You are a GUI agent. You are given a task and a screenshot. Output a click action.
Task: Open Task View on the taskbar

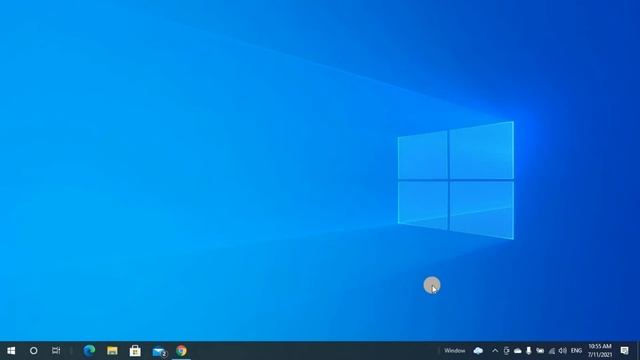[x=56, y=351]
